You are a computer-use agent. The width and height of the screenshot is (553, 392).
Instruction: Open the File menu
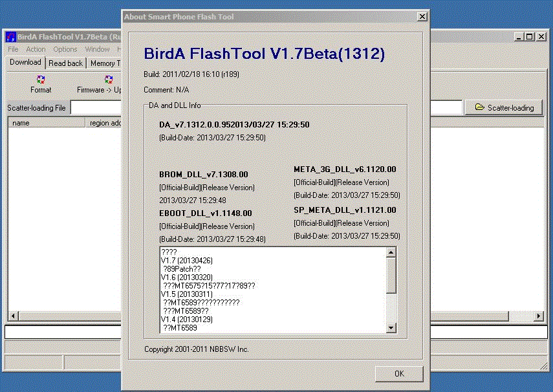click(13, 49)
